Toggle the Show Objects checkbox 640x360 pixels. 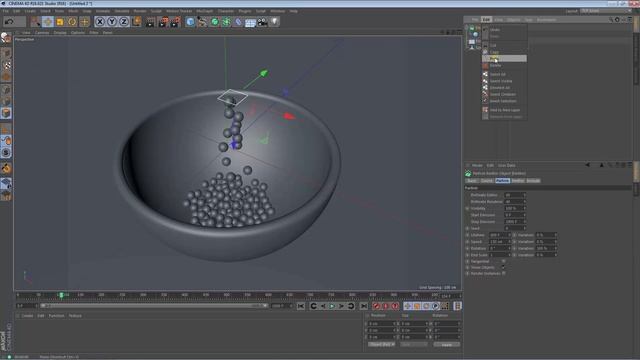point(503,267)
